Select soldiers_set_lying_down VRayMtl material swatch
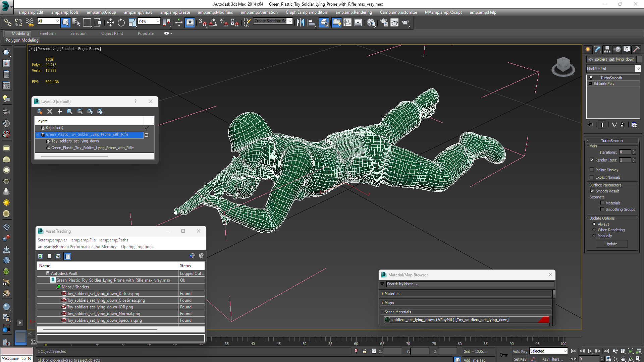Viewport: 644px width, 362px height. click(x=387, y=320)
